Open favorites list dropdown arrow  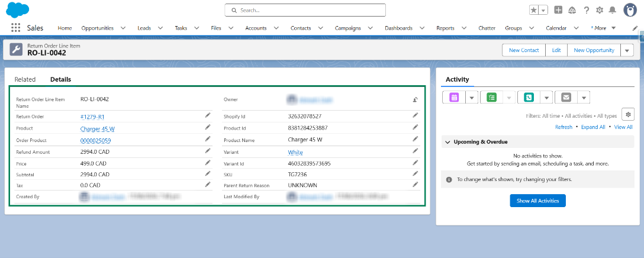pyautogui.click(x=543, y=10)
